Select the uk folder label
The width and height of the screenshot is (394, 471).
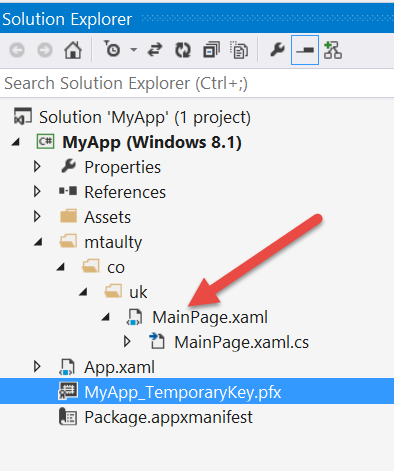pos(138,292)
